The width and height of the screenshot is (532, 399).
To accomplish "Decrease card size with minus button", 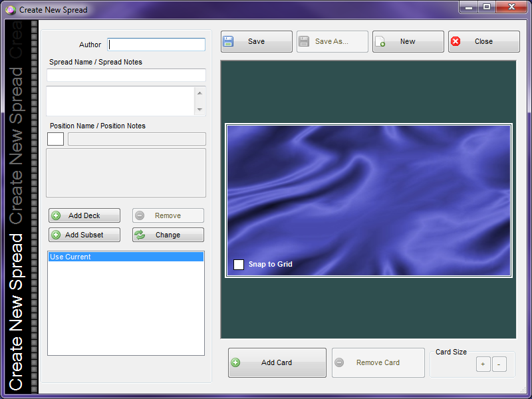I will [499, 364].
